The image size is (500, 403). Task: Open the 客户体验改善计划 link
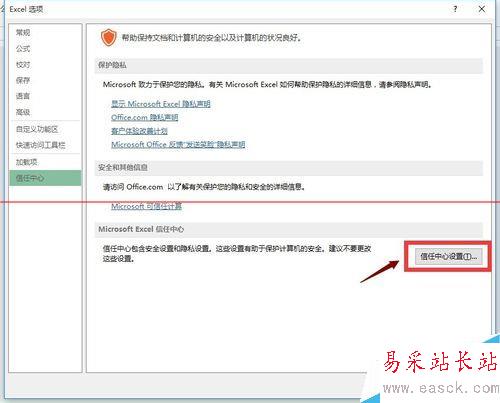tap(139, 131)
